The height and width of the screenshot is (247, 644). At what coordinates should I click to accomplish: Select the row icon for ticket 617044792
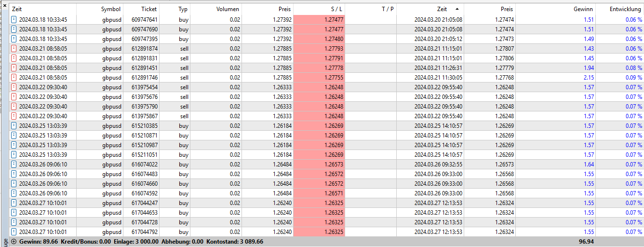pyautogui.click(x=14, y=232)
